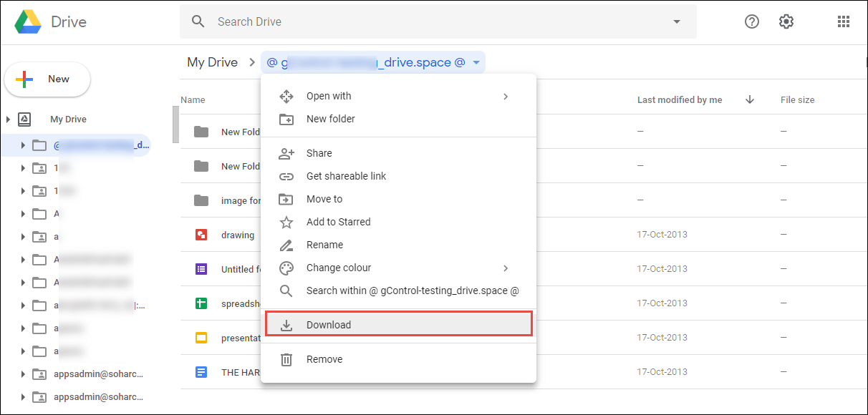Choose Get shareable link option
868x415 pixels.
(346, 176)
